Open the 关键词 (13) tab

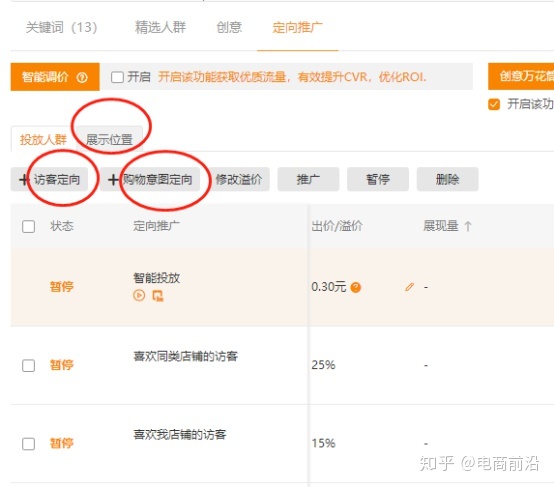click(x=61, y=27)
